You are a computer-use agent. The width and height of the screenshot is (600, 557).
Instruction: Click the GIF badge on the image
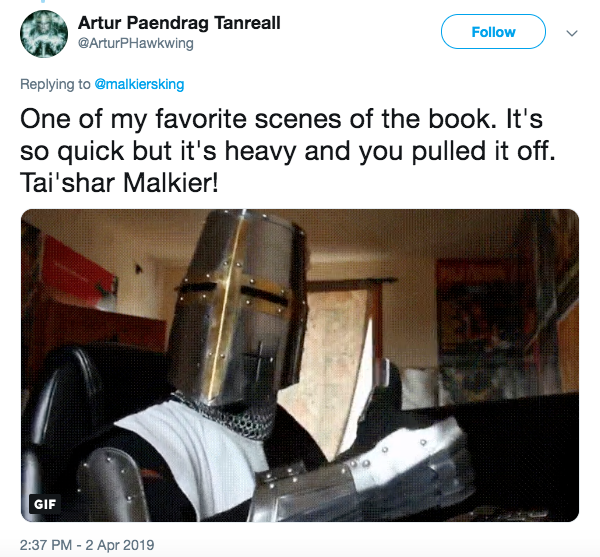coord(45,504)
